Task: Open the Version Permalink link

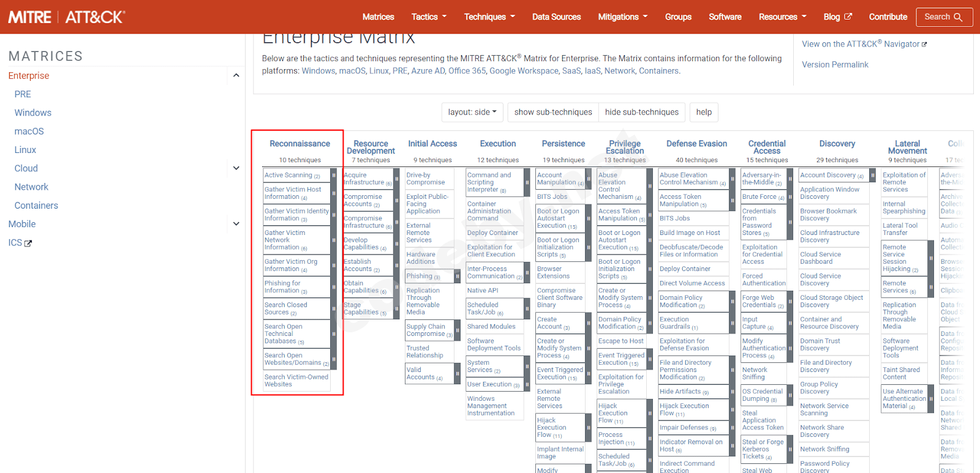Action: tap(835, 65)
